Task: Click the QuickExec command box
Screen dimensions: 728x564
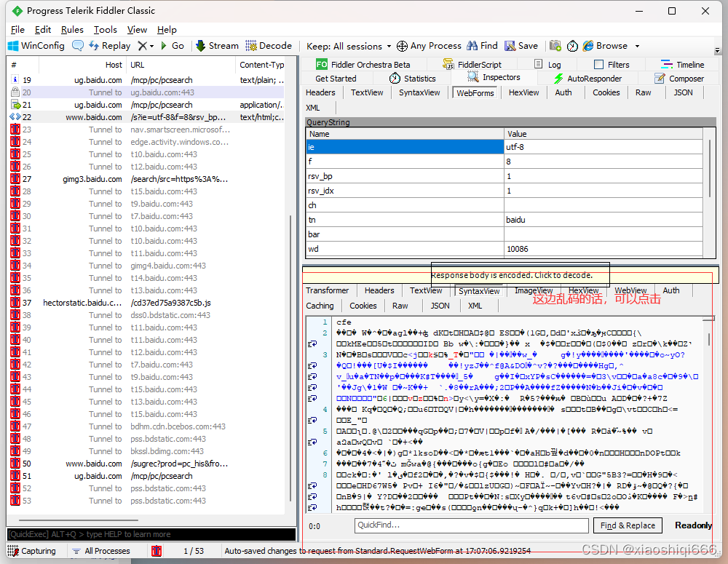Action: [x=151, y=534]
